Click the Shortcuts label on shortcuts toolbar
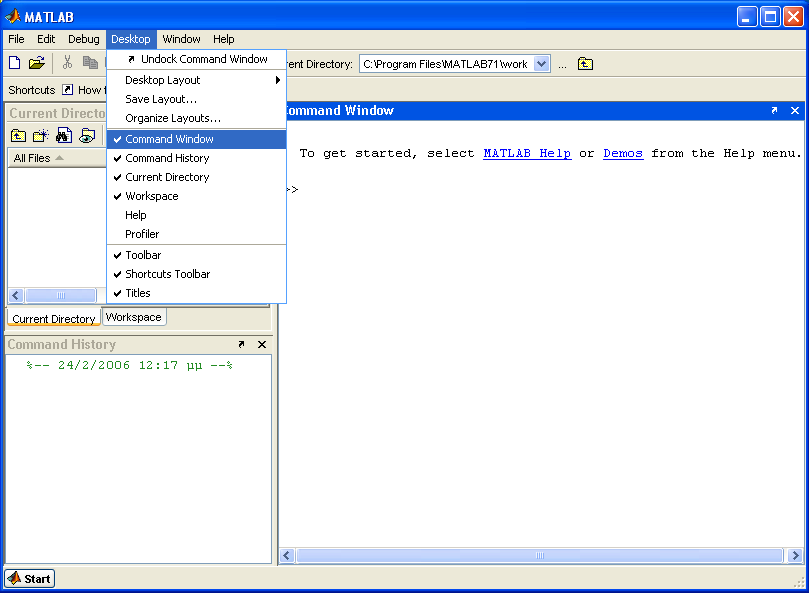Screen dimensions: 809x593 pyautogui.click(x=31, y=90)
